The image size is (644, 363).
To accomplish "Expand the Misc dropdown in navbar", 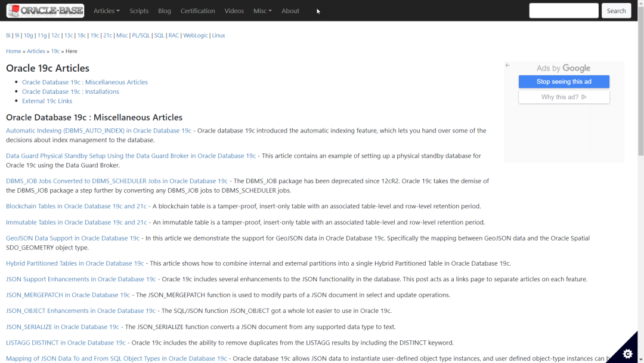I will [262, 11].
